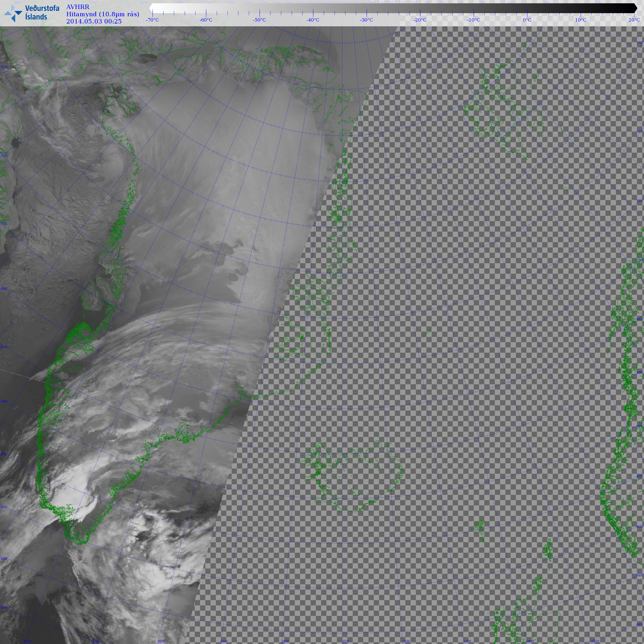Click the -40°C mark on temperature scale

313,20
